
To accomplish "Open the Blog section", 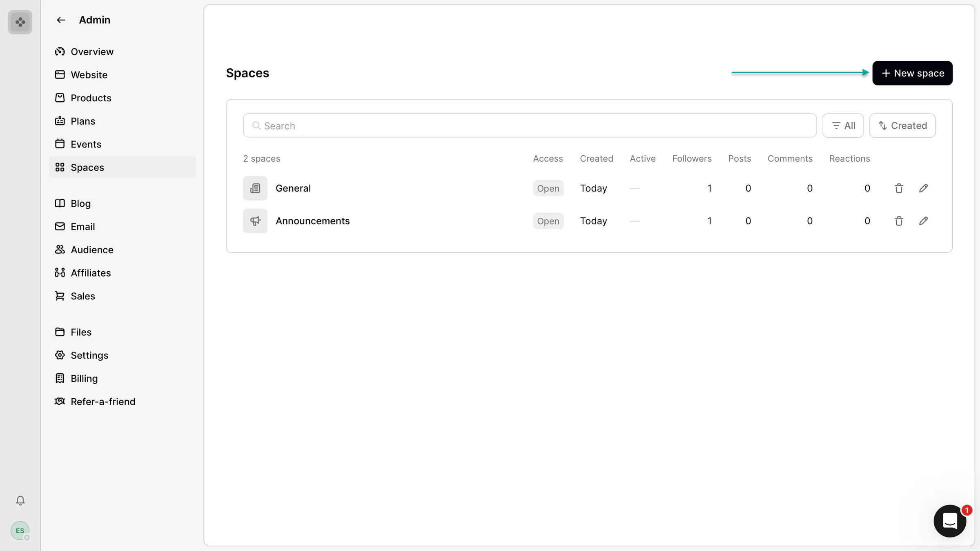I will point(122,203).
